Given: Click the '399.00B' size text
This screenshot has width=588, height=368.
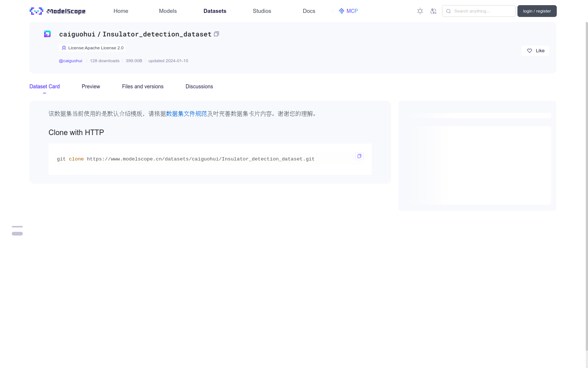Looking at the screenshot, I should 134,61.
